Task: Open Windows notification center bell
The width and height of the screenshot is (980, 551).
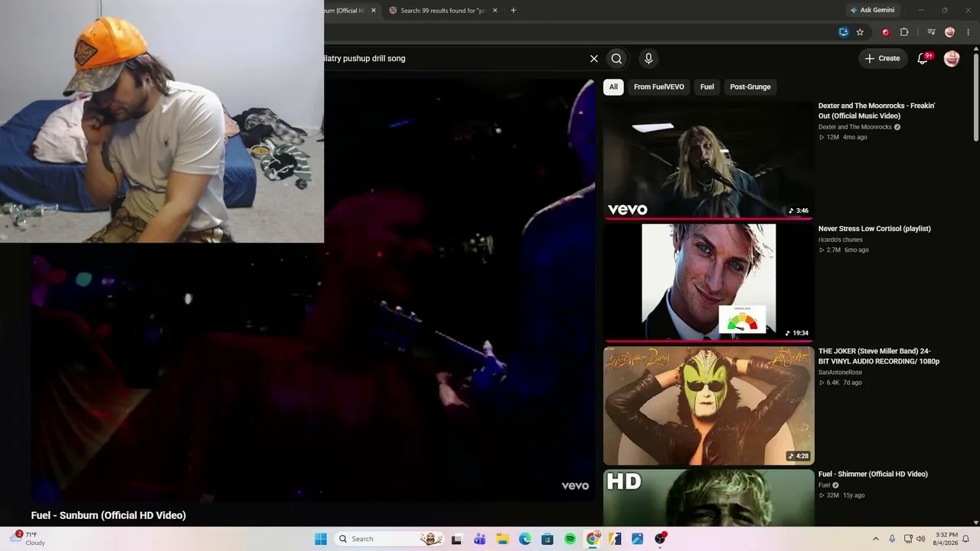Action: pos(966,539)
